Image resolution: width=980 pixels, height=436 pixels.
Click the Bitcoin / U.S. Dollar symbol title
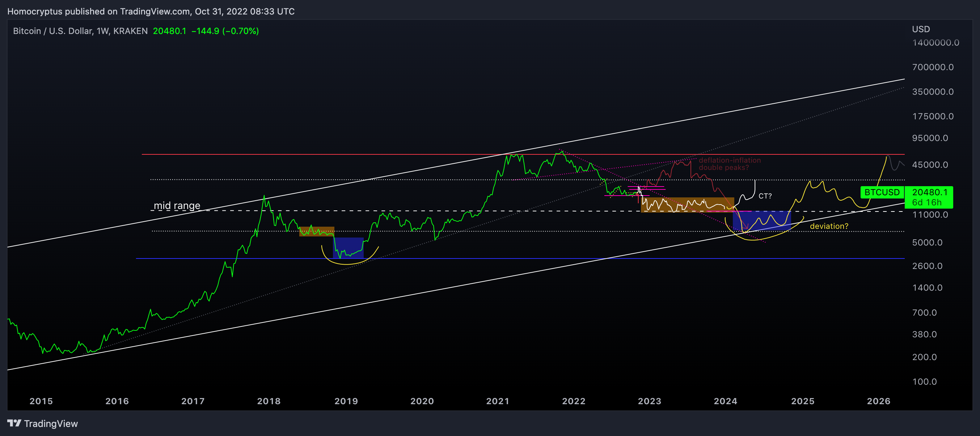[x=80, y=31]
